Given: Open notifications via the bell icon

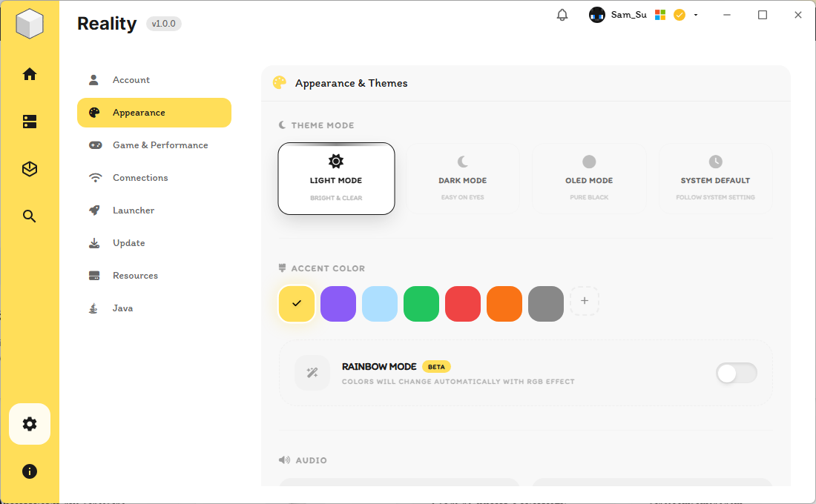Looking at the screenshot, I should pyautogui.click(x=562, y=14).
